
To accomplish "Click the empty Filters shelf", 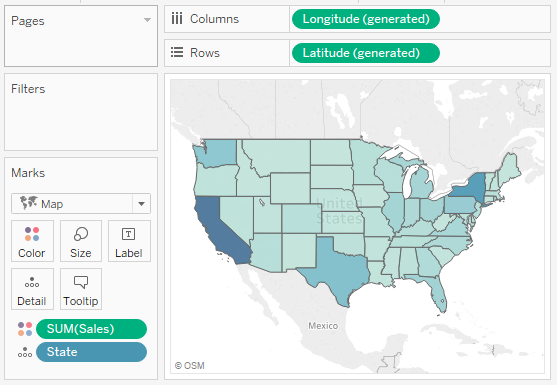I will [x=81, y=112].
